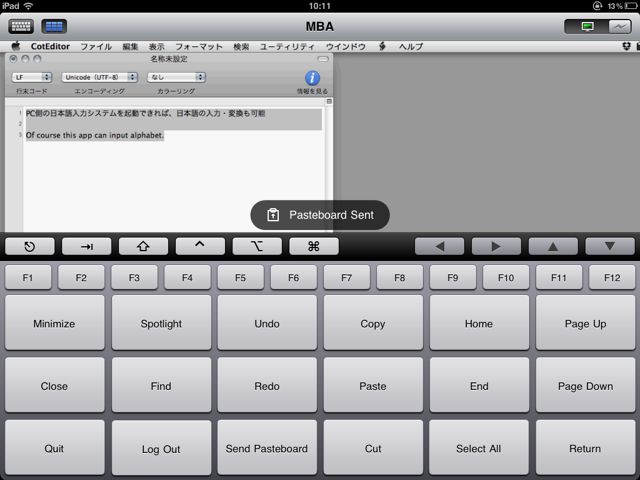Tap the Select All button

[479, 448]
